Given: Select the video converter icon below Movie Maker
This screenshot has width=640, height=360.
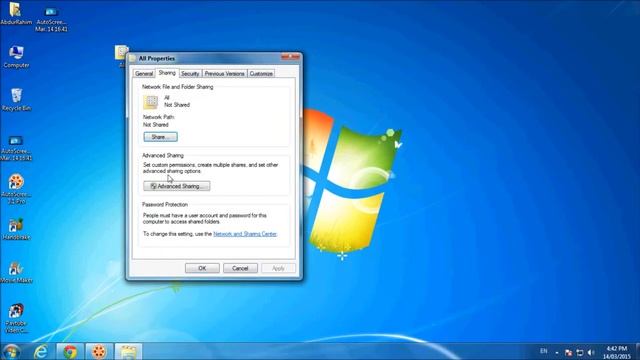Looking at the screenshot, I should coord(16,318).
